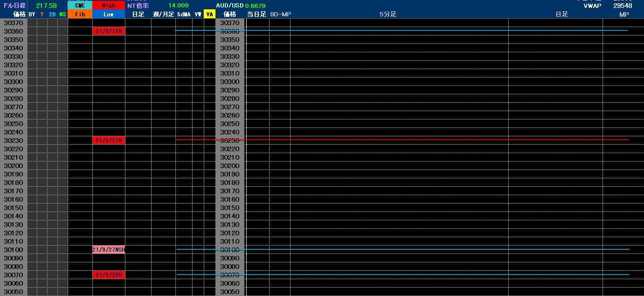Select price 30340 in leftmost price column
644x296 pixels.
click(13, 48)
